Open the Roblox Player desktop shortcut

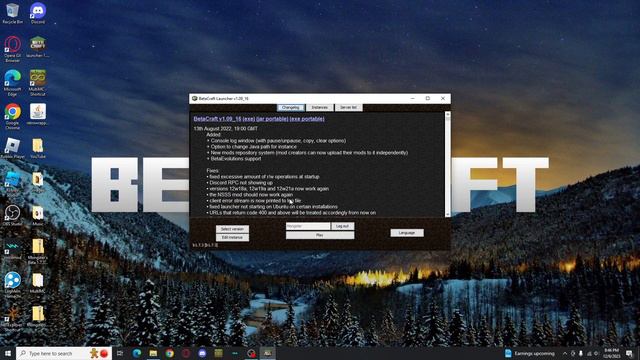point(12,148)
